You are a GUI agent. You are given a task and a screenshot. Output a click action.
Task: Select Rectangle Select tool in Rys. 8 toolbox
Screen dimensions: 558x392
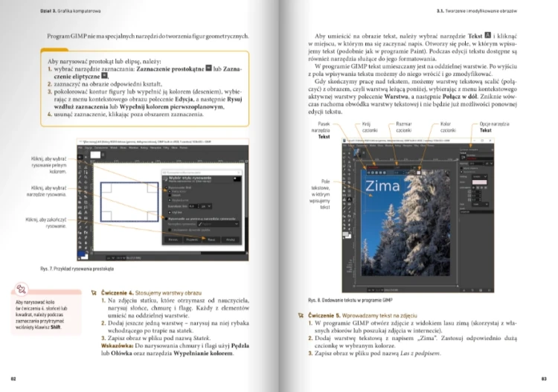pyautogui.click(x=344, y=153)
